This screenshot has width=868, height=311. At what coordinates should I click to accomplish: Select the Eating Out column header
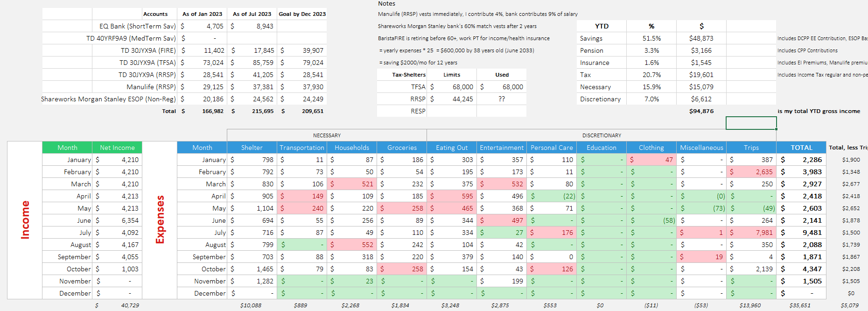click(x=451, y=148)
